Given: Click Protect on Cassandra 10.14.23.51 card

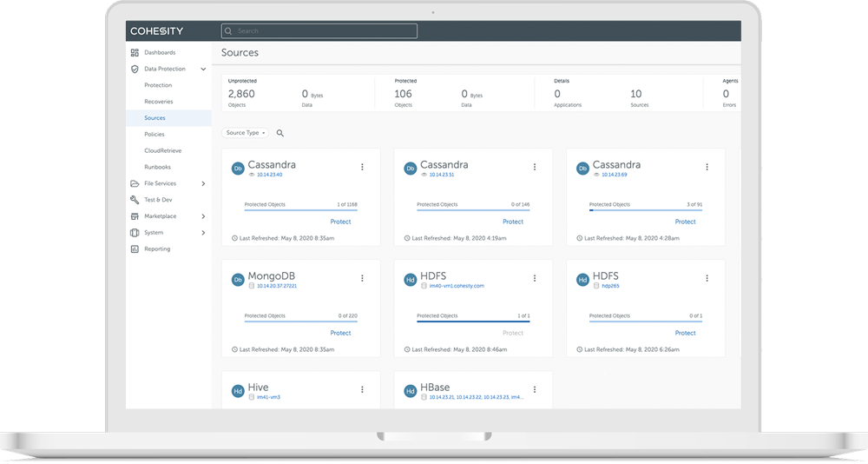Looking at the screenshot, I should pos(513,222).
